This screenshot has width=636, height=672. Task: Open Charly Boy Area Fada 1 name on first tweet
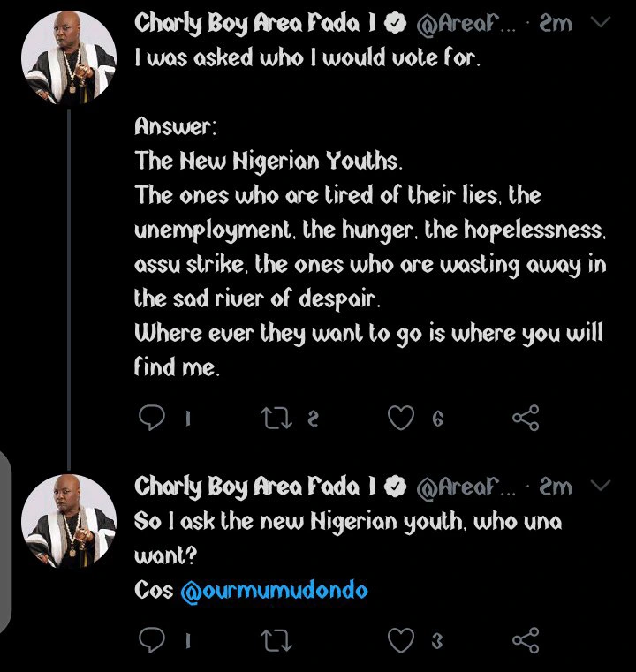pos(256,25)
